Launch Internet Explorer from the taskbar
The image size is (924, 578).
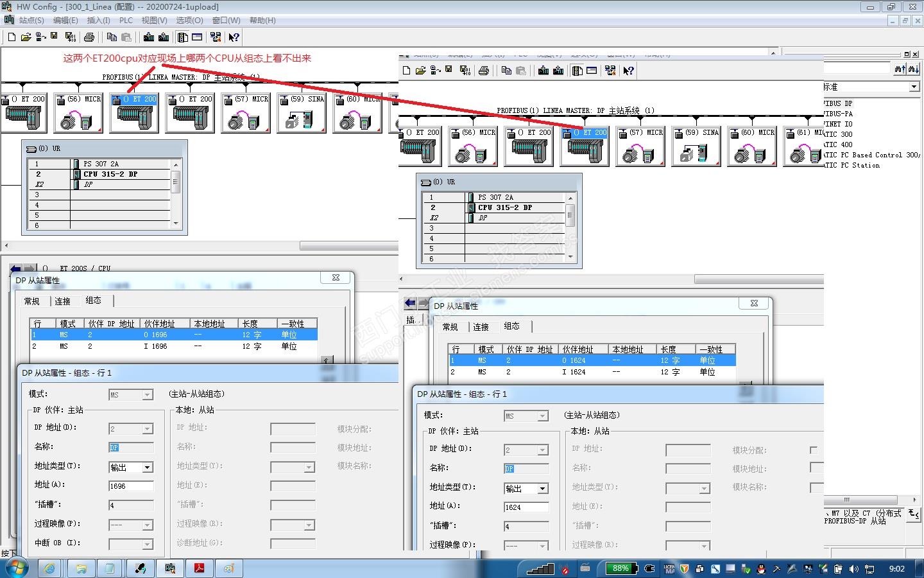(x=49, y=568)
